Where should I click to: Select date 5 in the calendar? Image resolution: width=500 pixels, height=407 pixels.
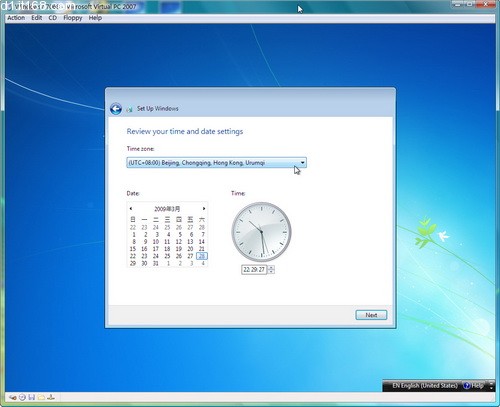coord(180,234)
